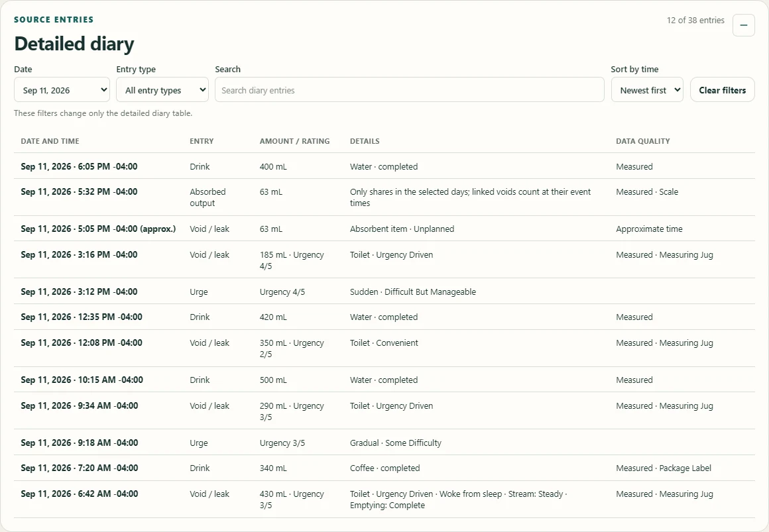Click Coffee · completed details cell
The height and width of the screenshot is (532, 769).
385,468
